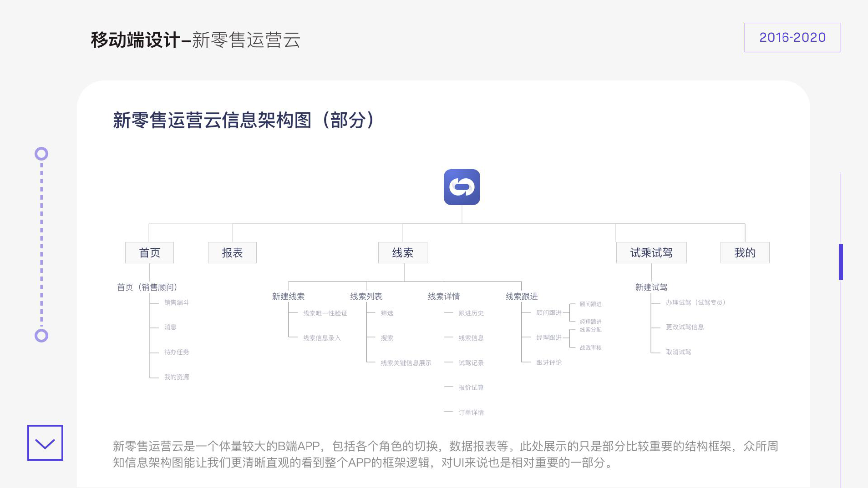Viewport: 868px width, 488px height.
Task: Select the 报表 node box
Action: (x=232, y=252)
